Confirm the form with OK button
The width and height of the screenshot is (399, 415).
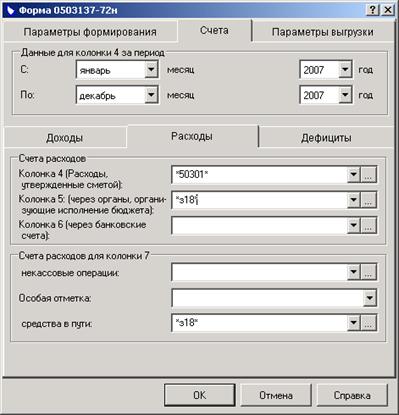200,395
